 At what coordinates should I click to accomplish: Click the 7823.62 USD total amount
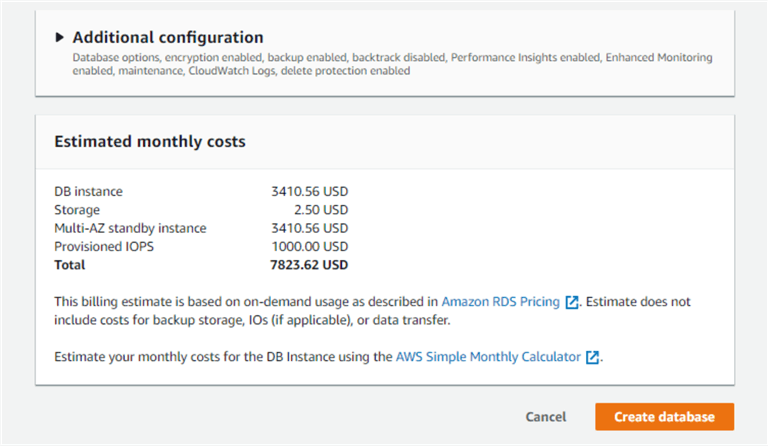pos(310,265)
